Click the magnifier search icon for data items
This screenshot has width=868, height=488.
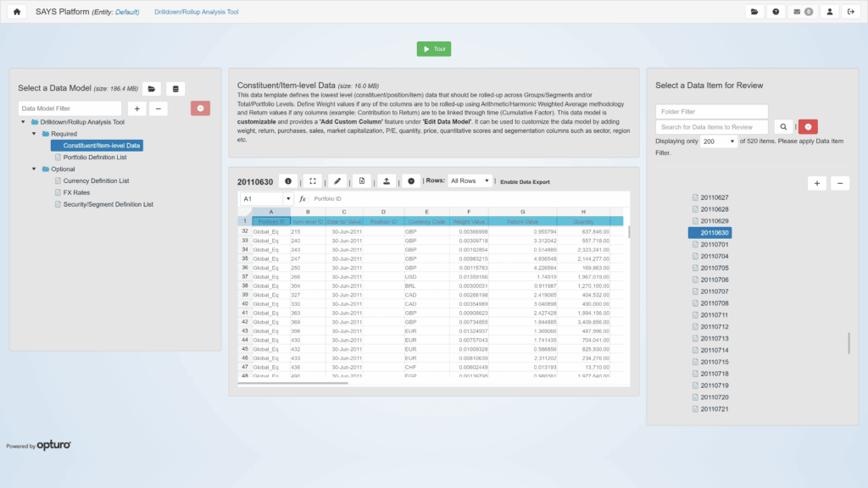pos(784,127)
